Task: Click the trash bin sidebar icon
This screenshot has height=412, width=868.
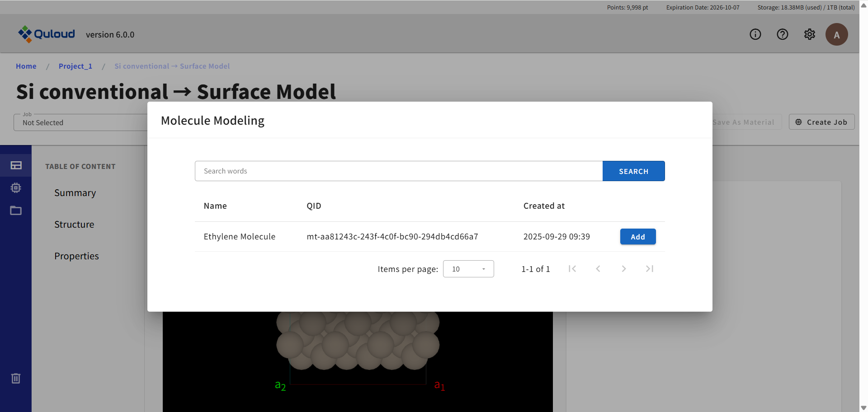Action: (16, 378)
